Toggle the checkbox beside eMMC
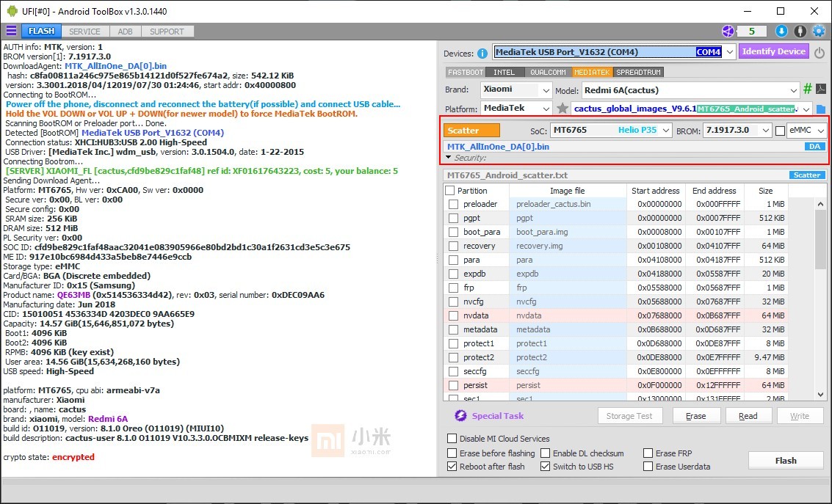This screenshot has height=504, width=832. coord(780,131)
